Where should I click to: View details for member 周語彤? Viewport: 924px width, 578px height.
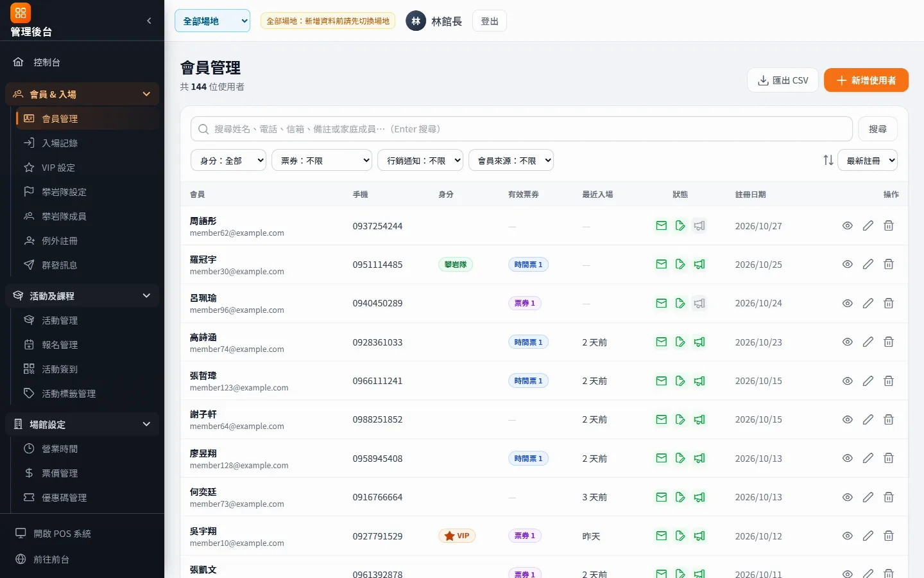[x=848, y=226]
